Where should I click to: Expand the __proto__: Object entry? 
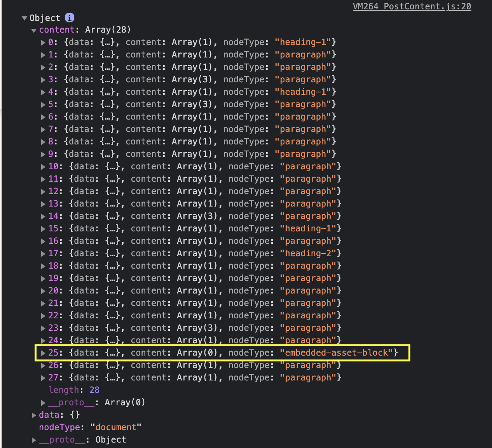34,440
